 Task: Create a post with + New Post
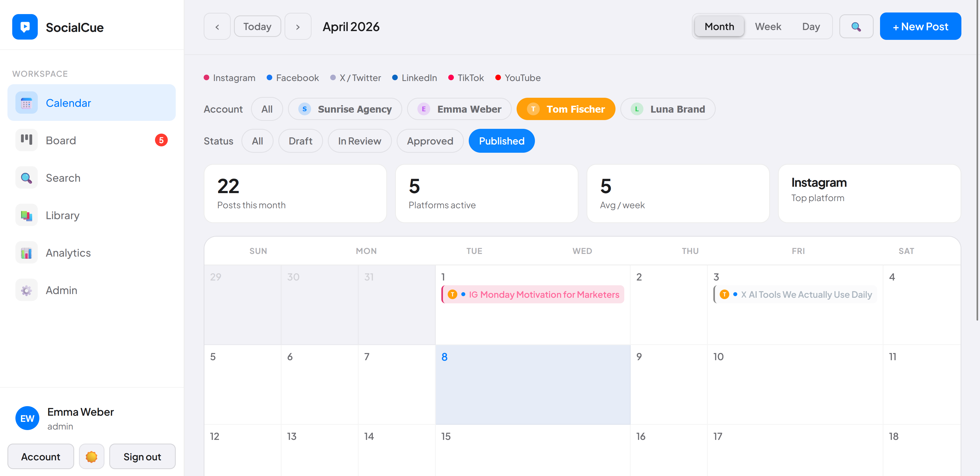920,26
